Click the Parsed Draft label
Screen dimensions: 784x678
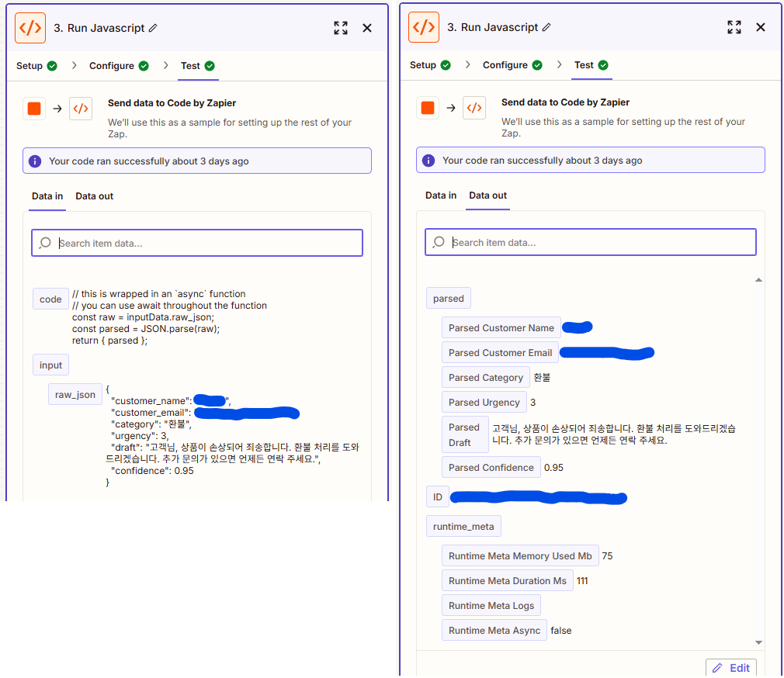coord(465,434)
